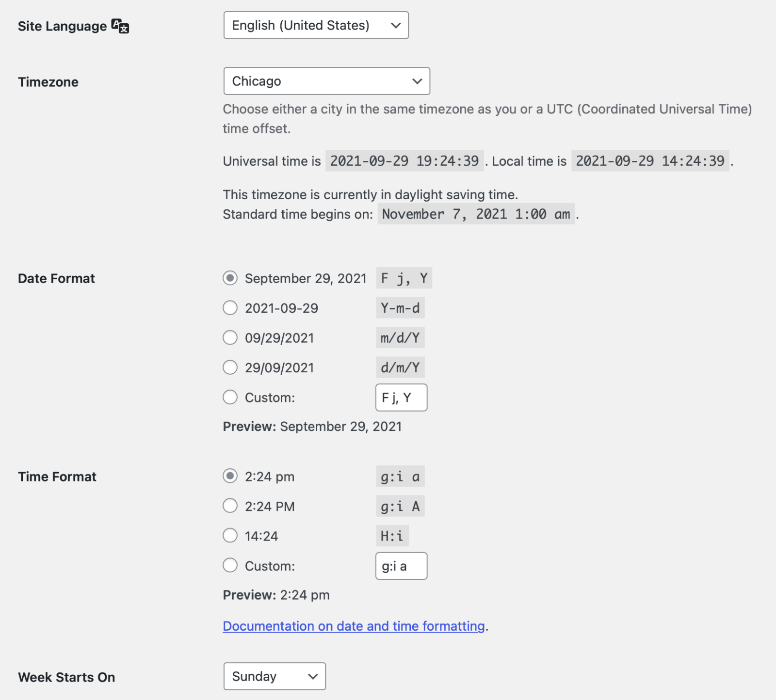This screenshot has width=776, height=700.
Task: Click the custom time format text field
Action: click(x=401, y=566)
